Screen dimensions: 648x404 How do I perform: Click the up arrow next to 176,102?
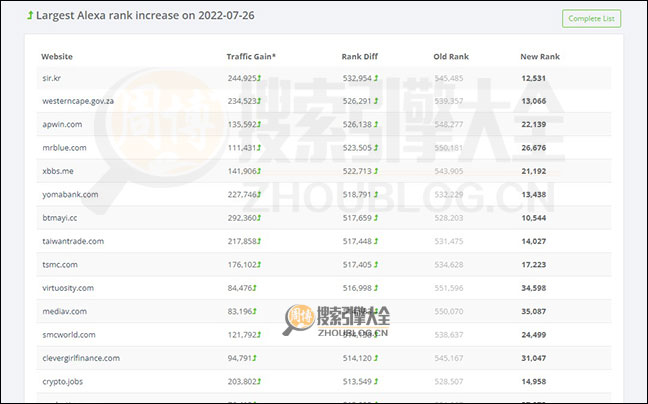[x=259, y=264]
